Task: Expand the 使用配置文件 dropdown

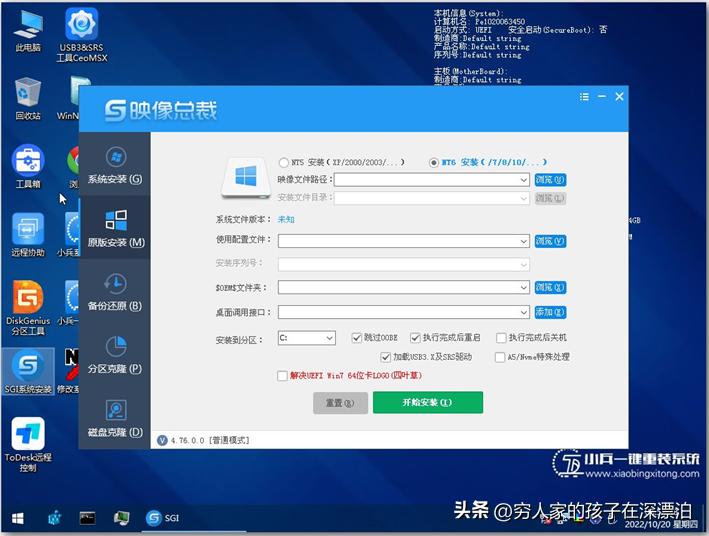Action: click(523, 242)
